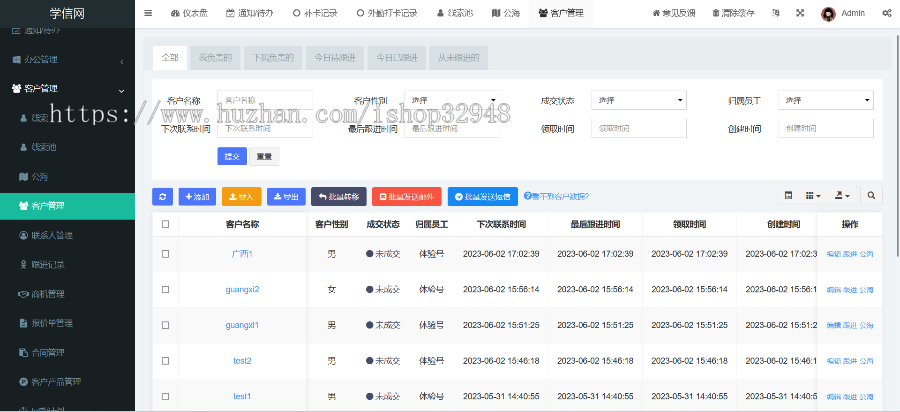
Task: Select the 全部 filter tab
Action: (170, 58)
